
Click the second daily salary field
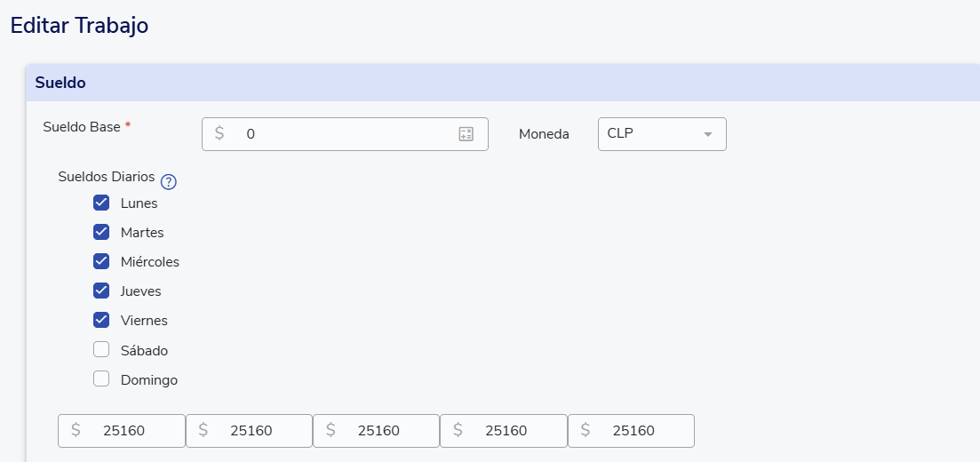tap(250, 431)
